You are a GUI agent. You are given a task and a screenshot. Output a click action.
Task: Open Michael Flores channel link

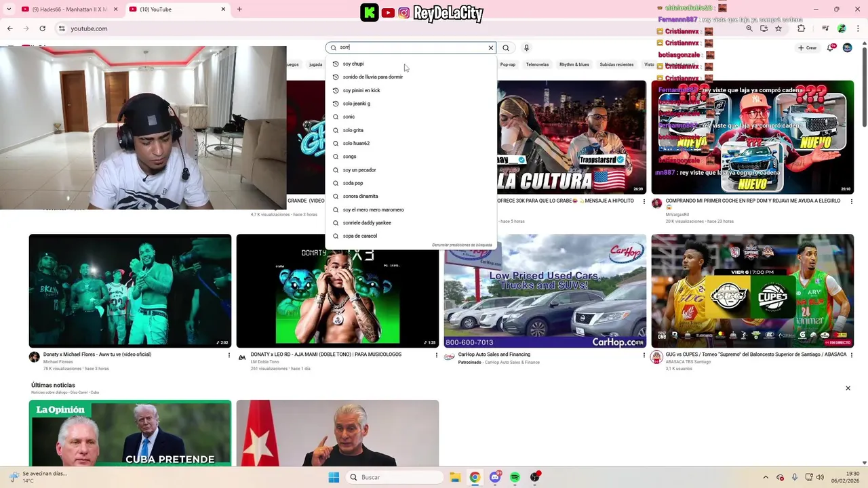point(58,362)
